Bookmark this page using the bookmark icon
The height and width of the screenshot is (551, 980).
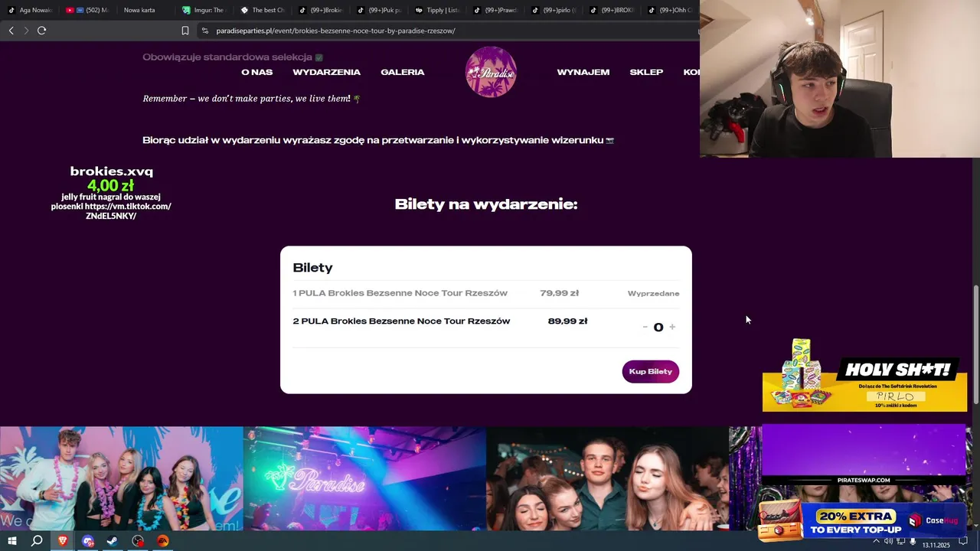185,31
